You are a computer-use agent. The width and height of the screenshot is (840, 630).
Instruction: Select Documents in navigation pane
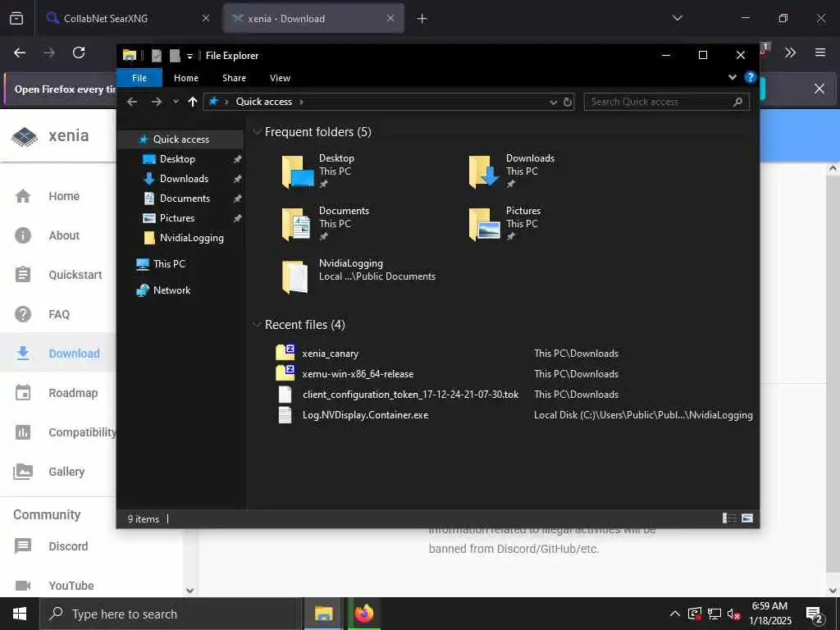[185, 199]
